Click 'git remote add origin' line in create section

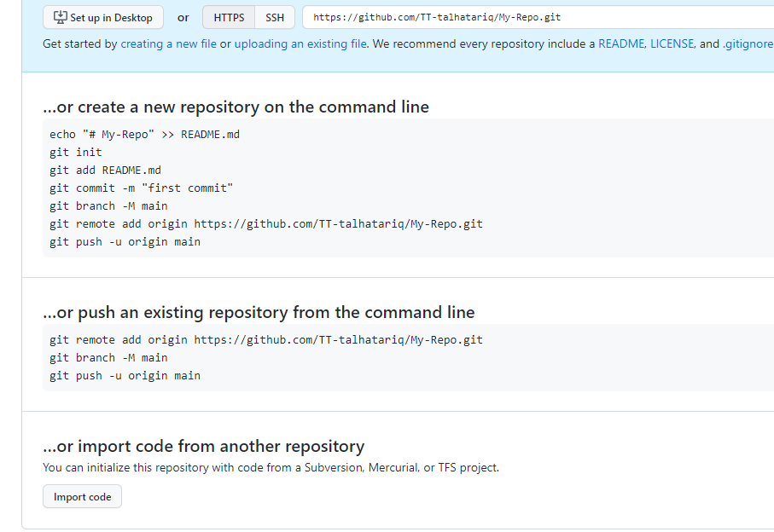pos(266,224)
